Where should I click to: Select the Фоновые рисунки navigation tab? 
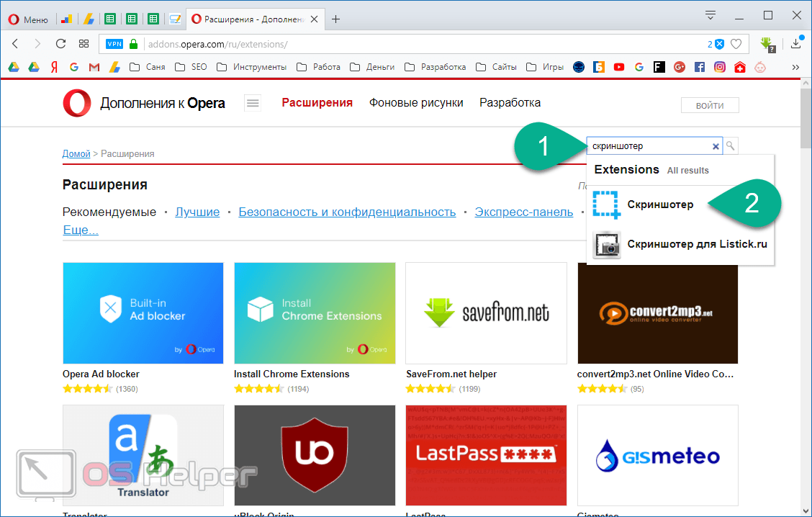point(416,102)
